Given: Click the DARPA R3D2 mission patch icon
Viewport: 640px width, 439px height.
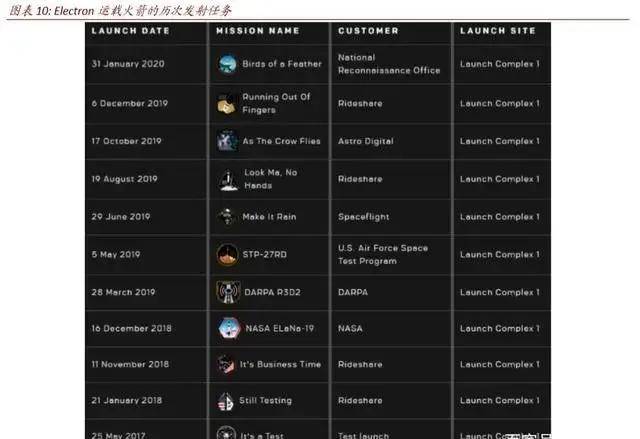Looking at the screenshot, I should pyautogui.click(x=228, y=292).
